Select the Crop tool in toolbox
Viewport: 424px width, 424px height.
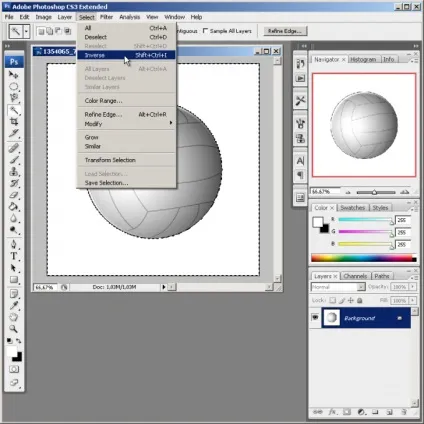pos(14,121)
